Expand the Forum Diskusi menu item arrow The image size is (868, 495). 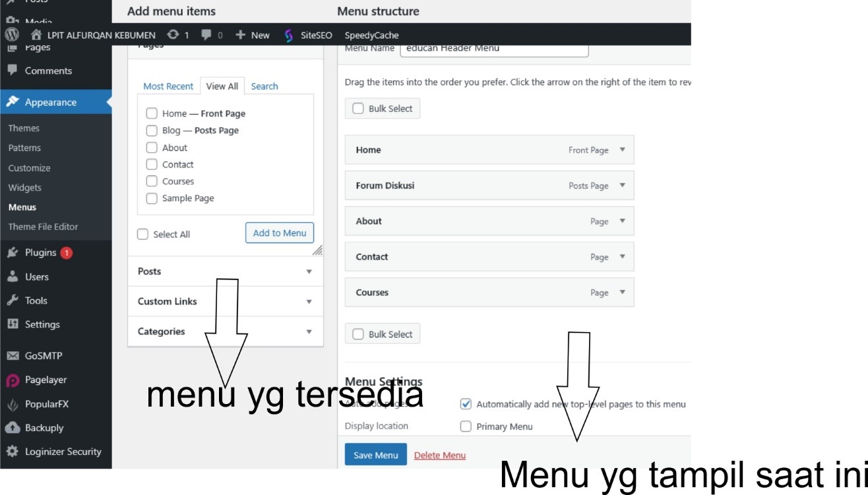point(622,185)
